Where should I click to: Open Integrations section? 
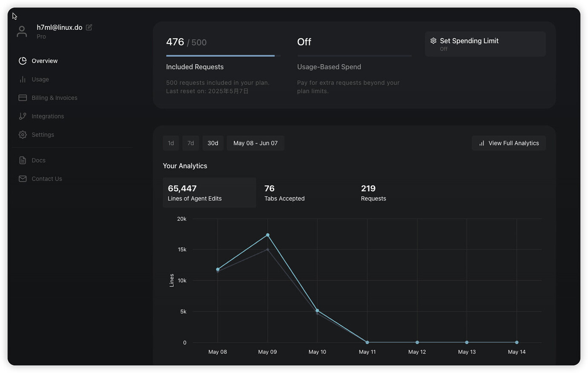tap(48, 116)
